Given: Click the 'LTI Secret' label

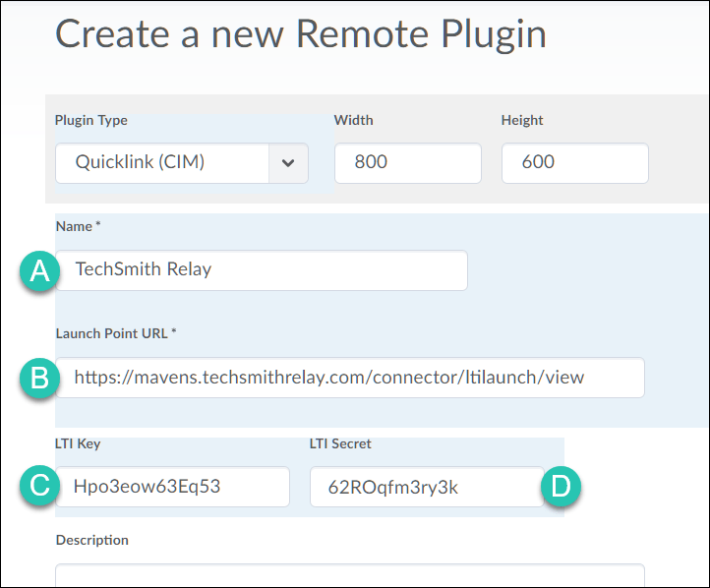Looking at the screenshot, I should [340, 443].
